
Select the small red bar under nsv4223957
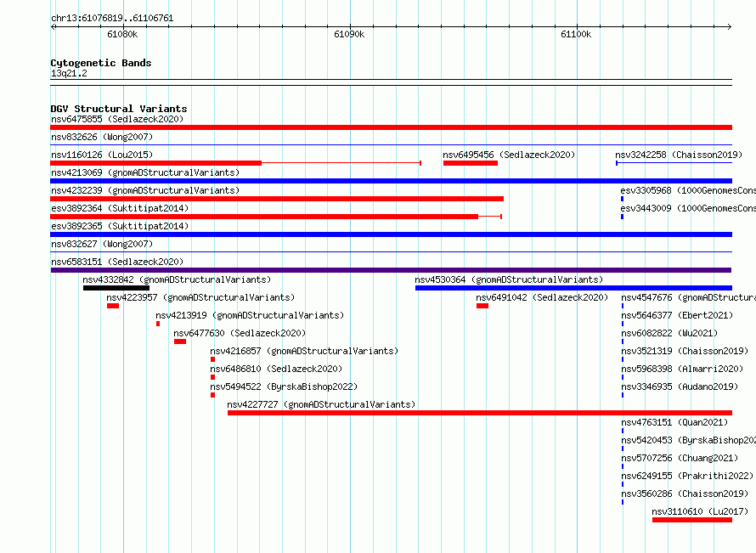click(x=113, y=306)
